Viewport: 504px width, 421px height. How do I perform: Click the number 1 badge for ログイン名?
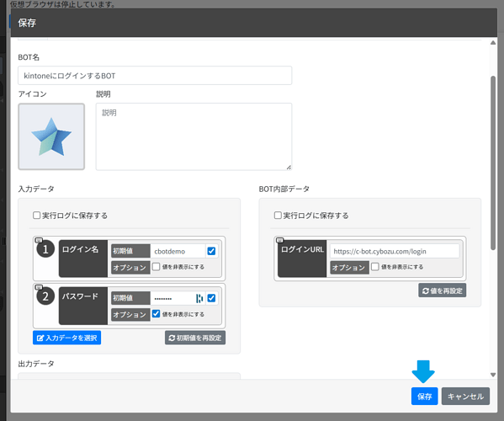click(x=45, y=249)
